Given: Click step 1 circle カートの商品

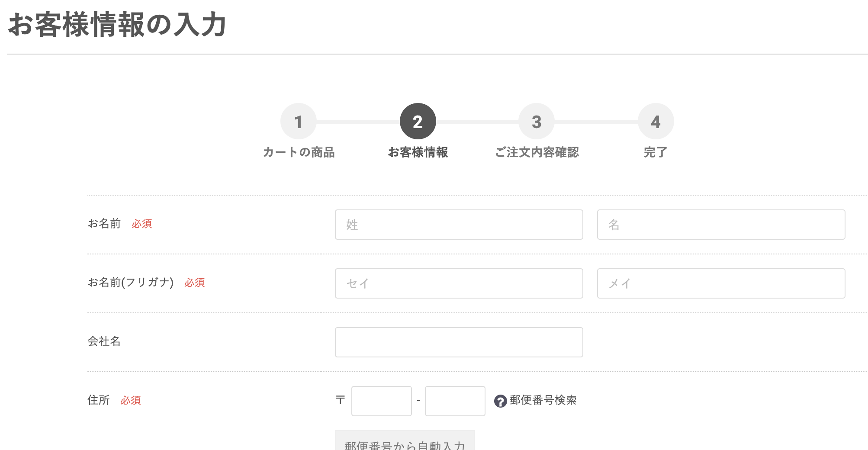Looking at the screenshot, I should (x=298, y=121).
